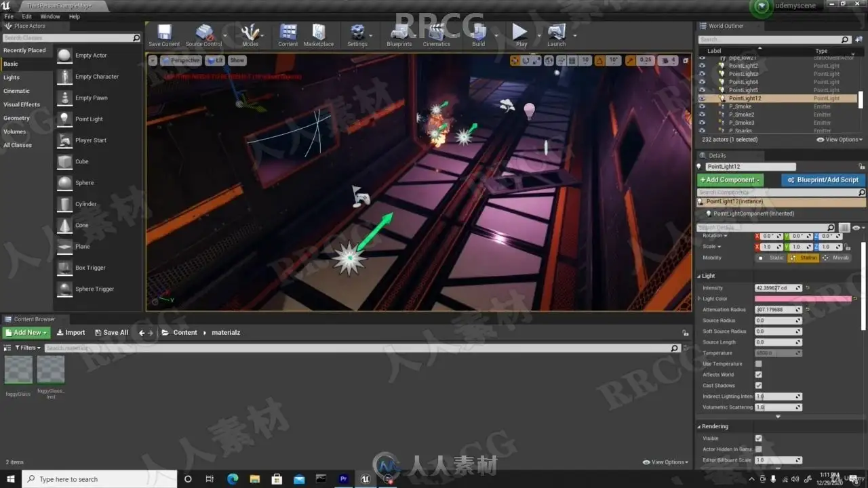This screenshot has height=488, width=868.
Task: Expand the Light Color property
Action: click(698, 299)
